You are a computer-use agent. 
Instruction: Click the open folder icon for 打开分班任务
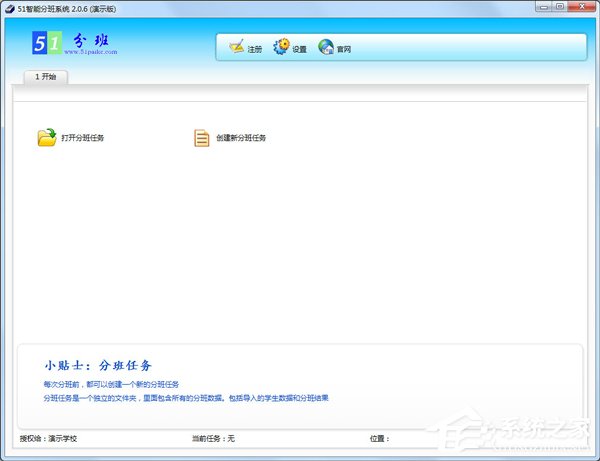pyautogui.click(x=47, y=137)
